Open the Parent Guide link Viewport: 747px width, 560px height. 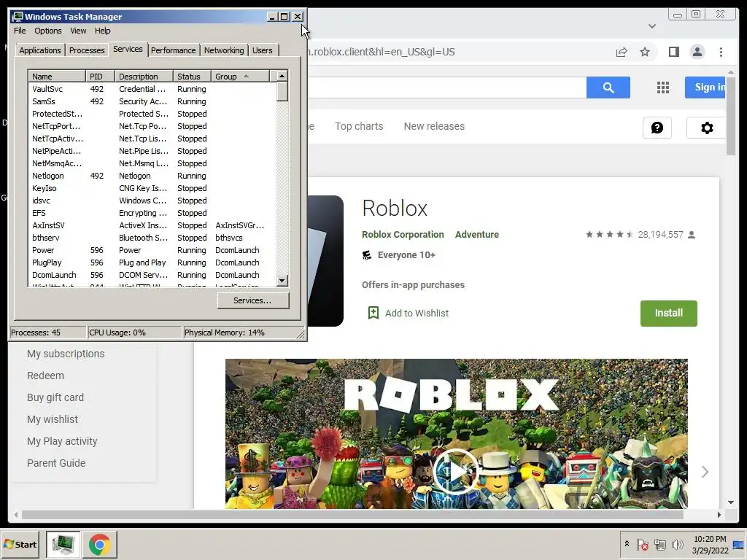coord(56,463)
